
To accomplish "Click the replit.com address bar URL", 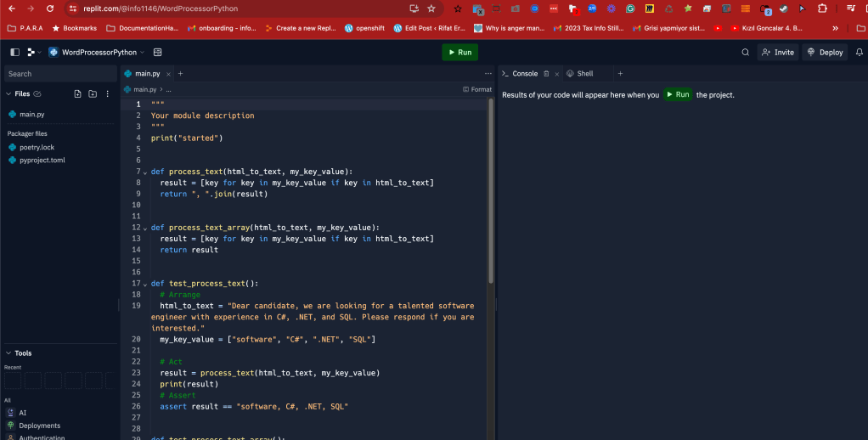I will click(x=161, y=8).
